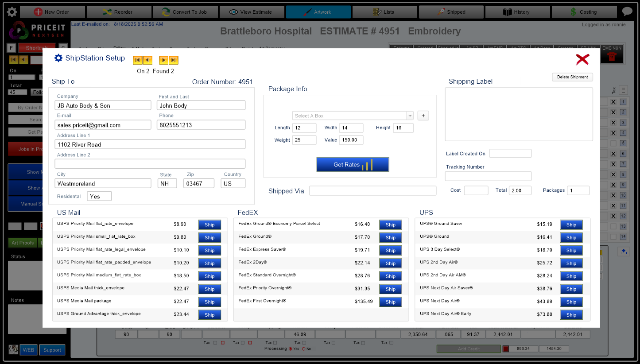This screenshot has width=640, height=364.
Task: Click the Address Line 1 field
Action: 150,144
